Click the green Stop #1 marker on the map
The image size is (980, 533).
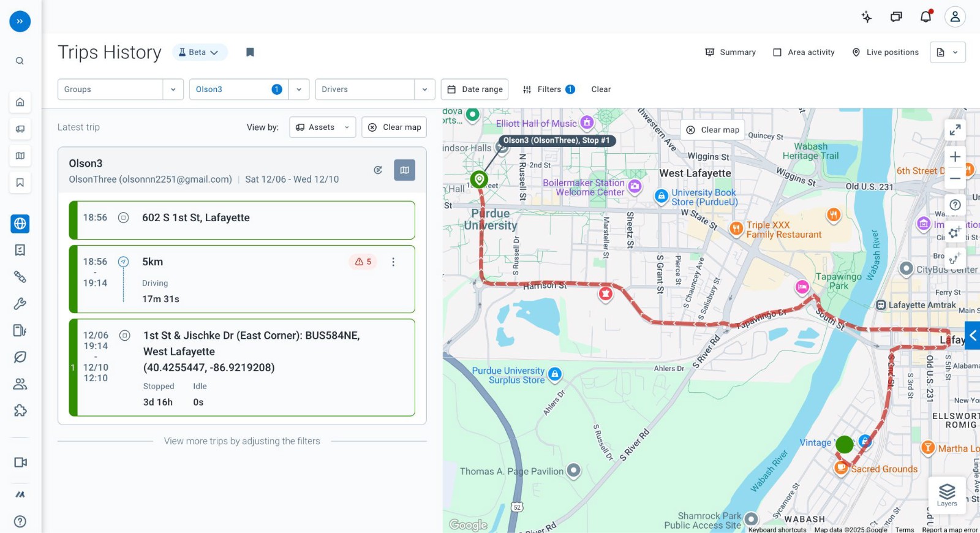click(479, 180)
